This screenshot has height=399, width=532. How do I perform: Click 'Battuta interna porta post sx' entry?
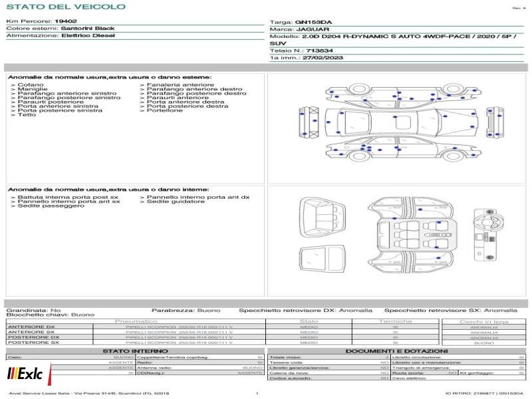68,197
